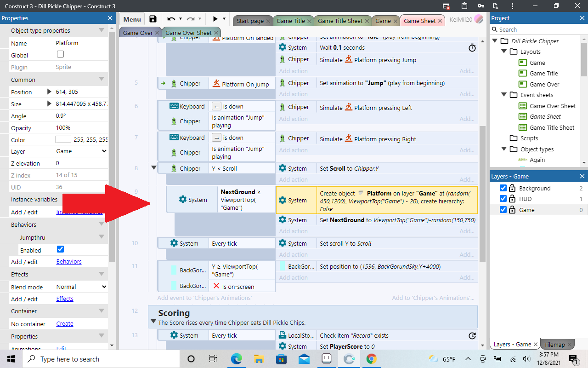Switch to the Game Over tab
588x368 pixels.
[137, 33]
